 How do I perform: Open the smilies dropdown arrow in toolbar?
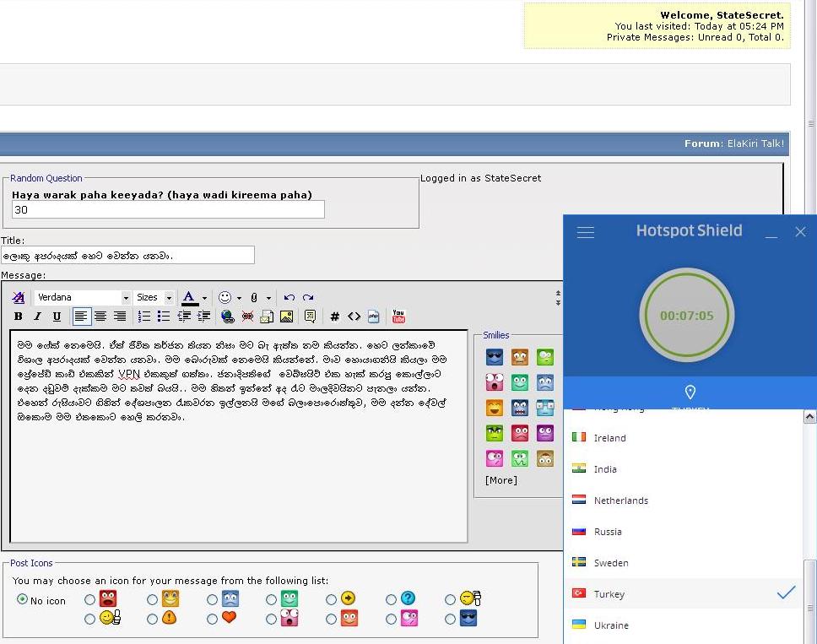pos(239,298)
